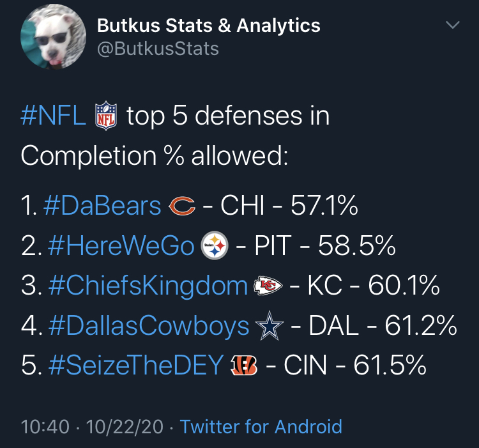Open the Twitter for Android source link
Screen dimensions: 479x448
coord(261,427)
